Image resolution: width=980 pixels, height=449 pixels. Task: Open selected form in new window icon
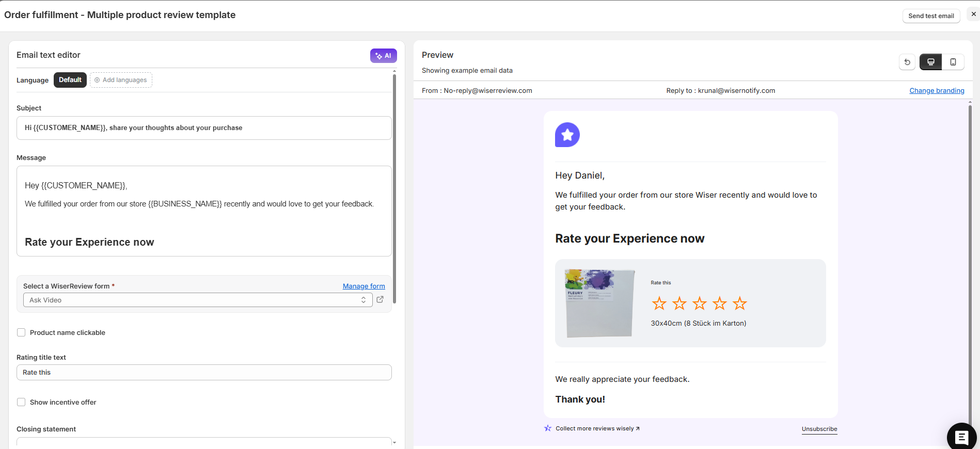(x=380, y=299)
